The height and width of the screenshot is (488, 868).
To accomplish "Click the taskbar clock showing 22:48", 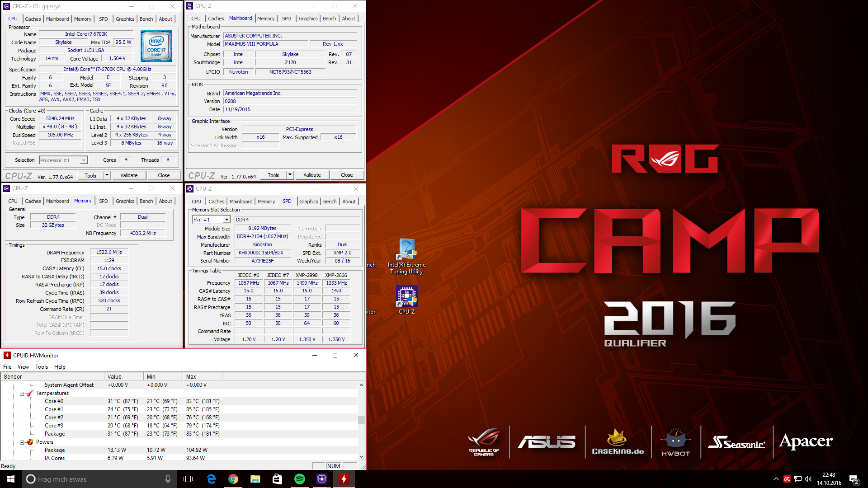I will [x=829, y=479].
